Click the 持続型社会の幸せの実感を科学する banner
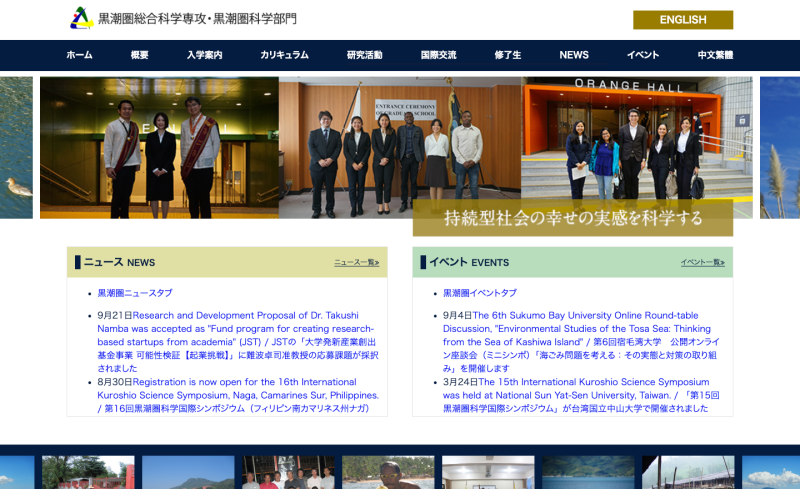Image resolution: width=800 pixels, height=489 pixels. point(573,218)
